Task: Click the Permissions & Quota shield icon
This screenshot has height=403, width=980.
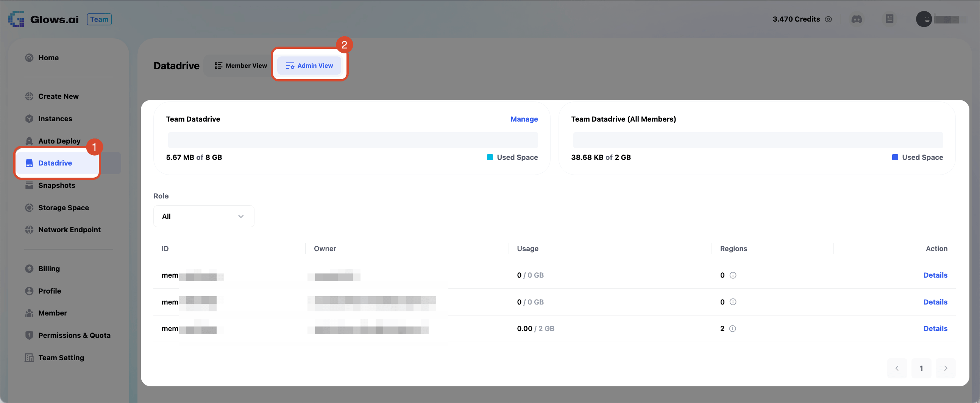Action: 29,335
